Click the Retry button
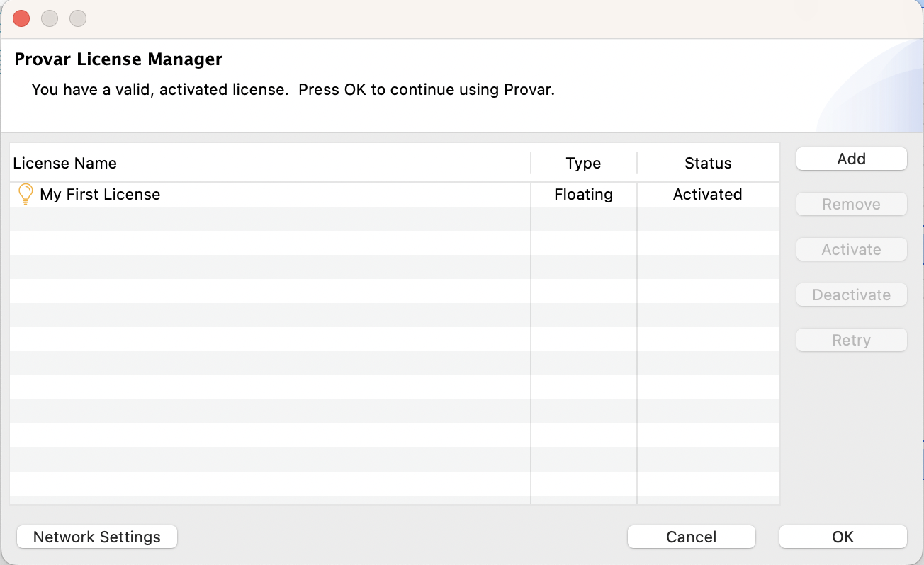 point(852,340)
